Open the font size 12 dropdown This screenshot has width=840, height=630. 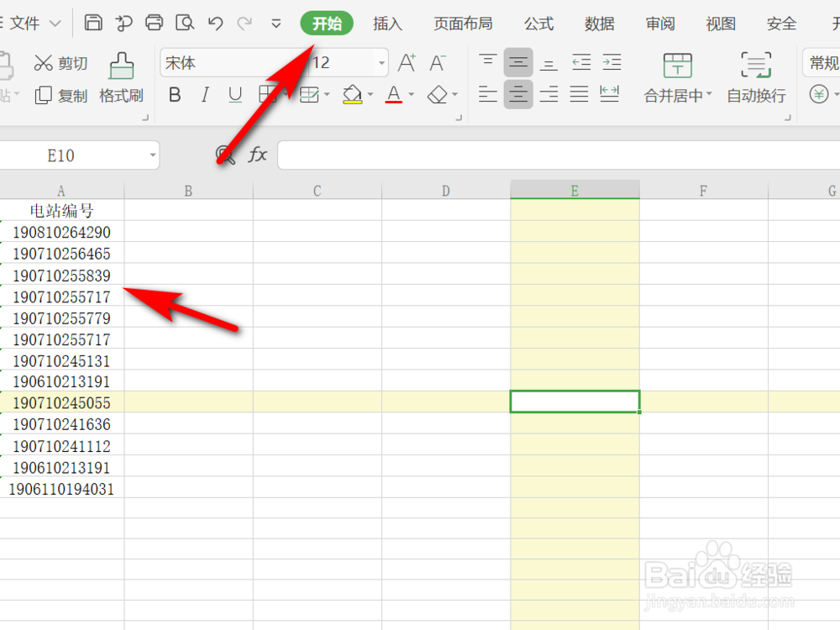tap(381, 63)
